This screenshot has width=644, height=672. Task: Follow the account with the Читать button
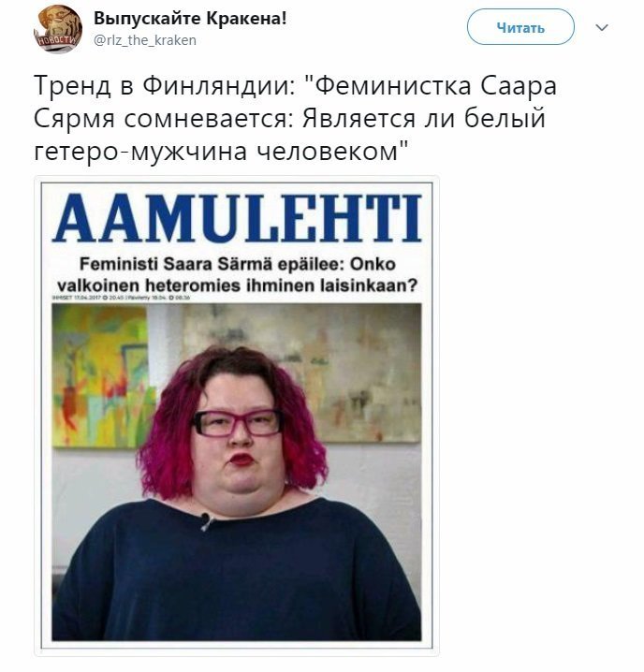pyautogui.click(x=520, y=27)
